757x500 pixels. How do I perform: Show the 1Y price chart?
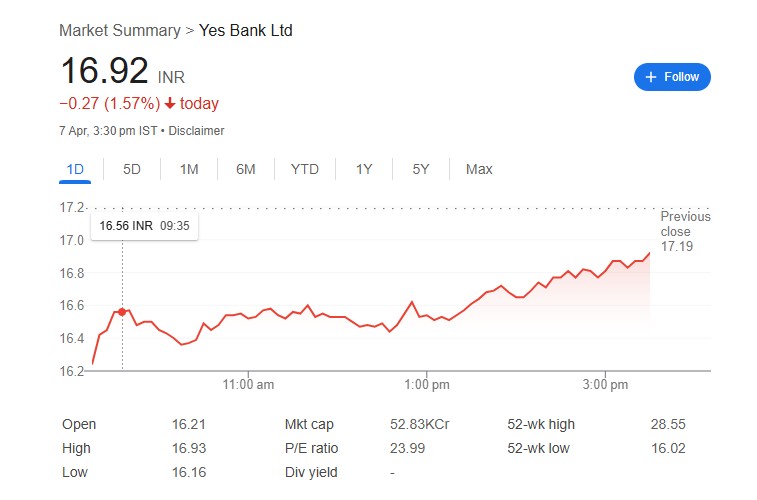coord(364,169)
